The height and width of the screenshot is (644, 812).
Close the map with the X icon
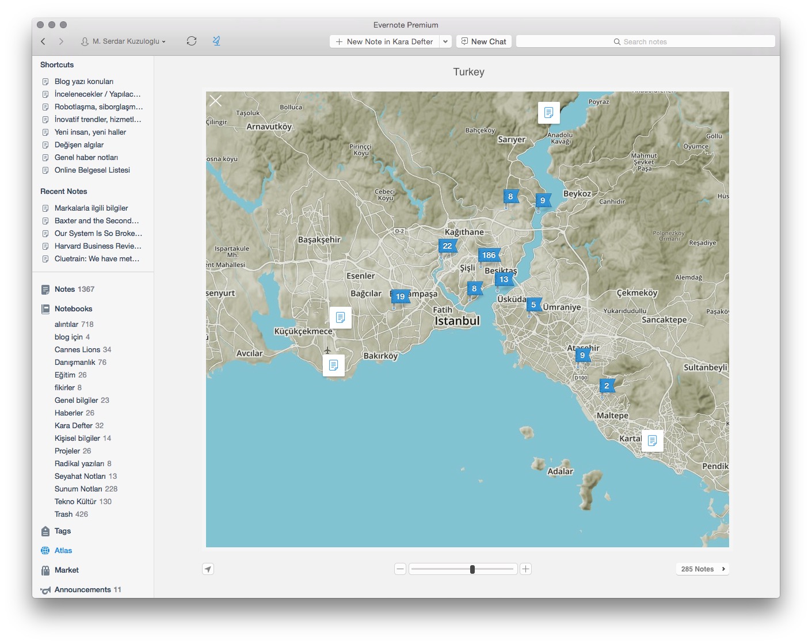click(216, 101)
